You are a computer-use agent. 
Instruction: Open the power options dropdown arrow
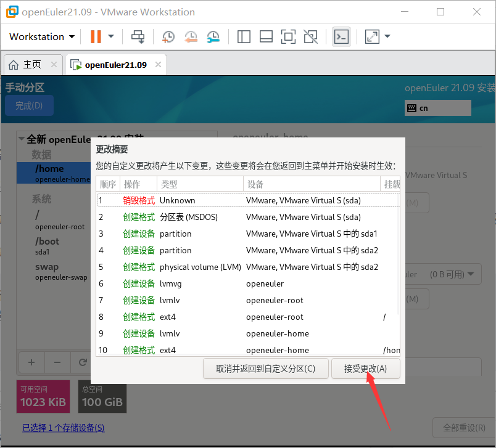(111, 36)
